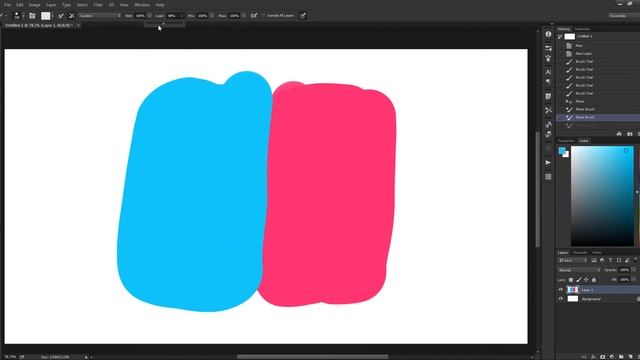
Task: Toggle load brush after each stroke icon
Action: coord(61,16)
